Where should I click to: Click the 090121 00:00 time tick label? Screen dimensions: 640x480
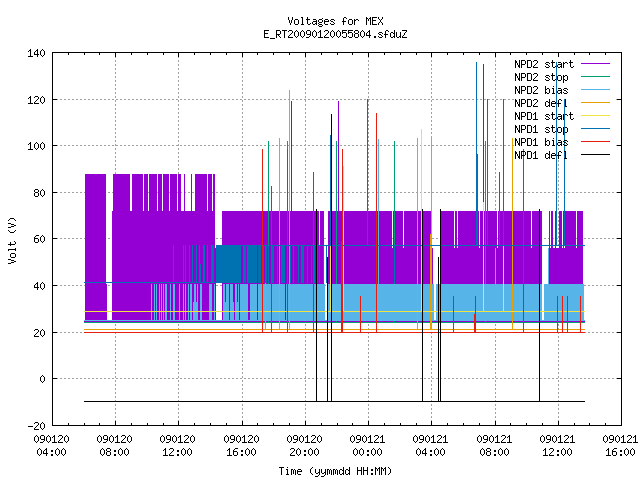[367, 446]
